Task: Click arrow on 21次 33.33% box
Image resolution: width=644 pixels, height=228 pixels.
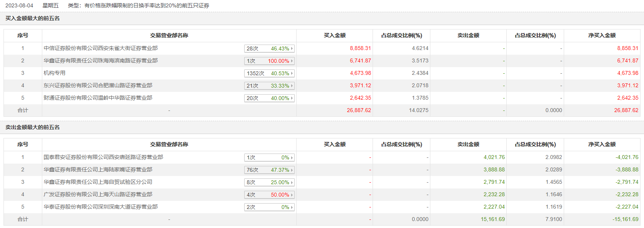Action: click(292, 86)
